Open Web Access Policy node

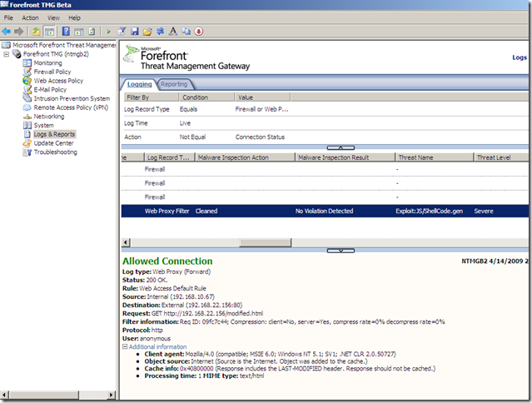tap(58, 81)
